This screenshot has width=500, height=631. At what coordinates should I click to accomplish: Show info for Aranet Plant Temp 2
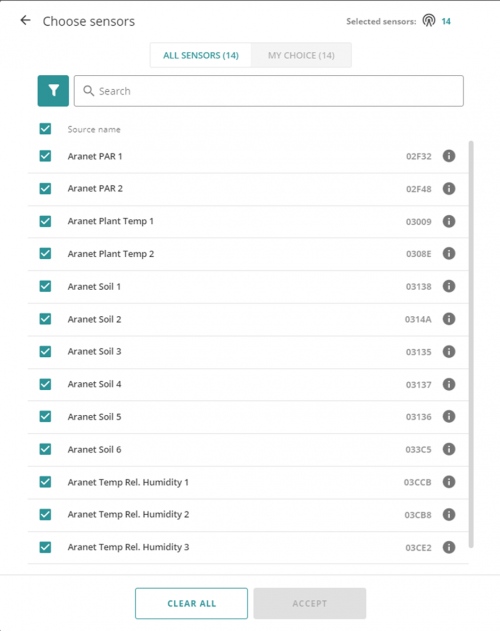click(449, 254)
